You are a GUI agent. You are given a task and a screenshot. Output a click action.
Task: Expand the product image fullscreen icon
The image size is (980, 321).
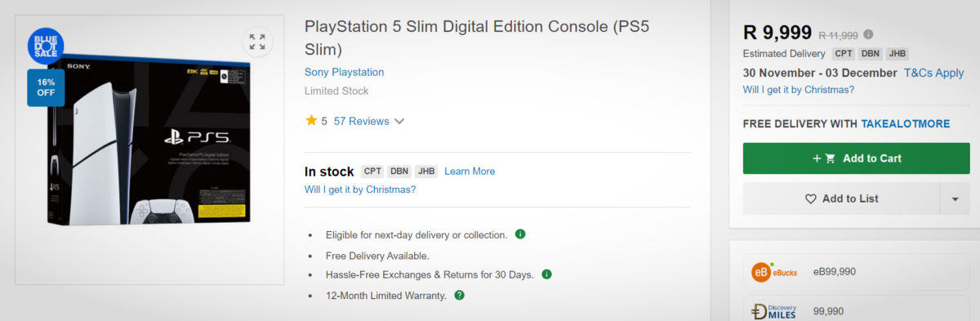257,42
